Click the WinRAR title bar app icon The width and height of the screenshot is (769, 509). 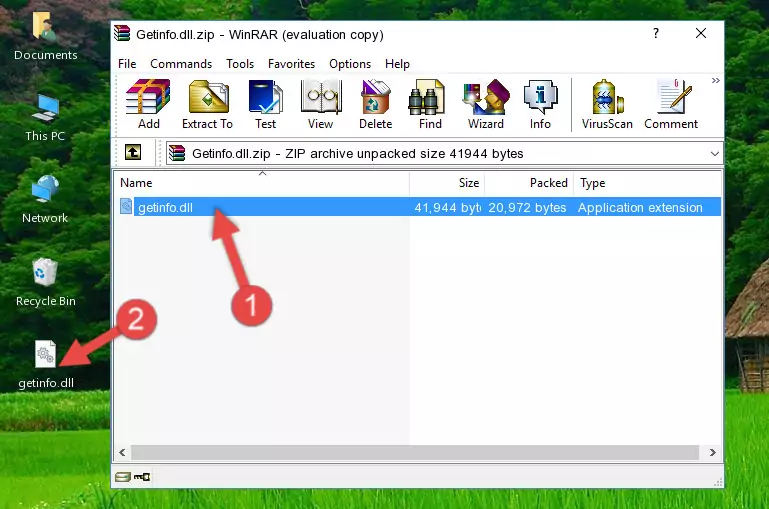click(122, 33)
